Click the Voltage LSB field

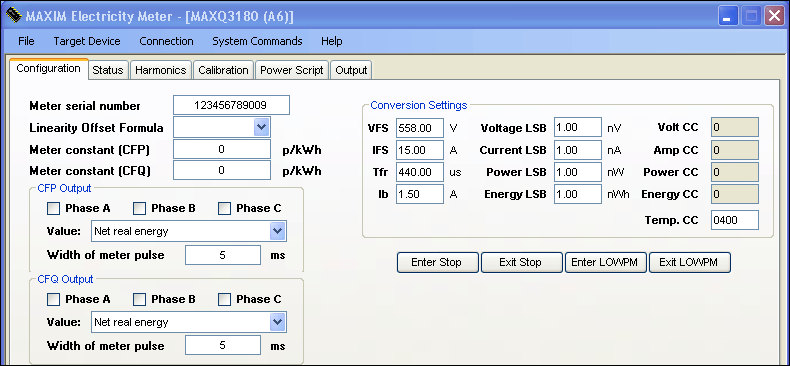(x=578, y=127)
